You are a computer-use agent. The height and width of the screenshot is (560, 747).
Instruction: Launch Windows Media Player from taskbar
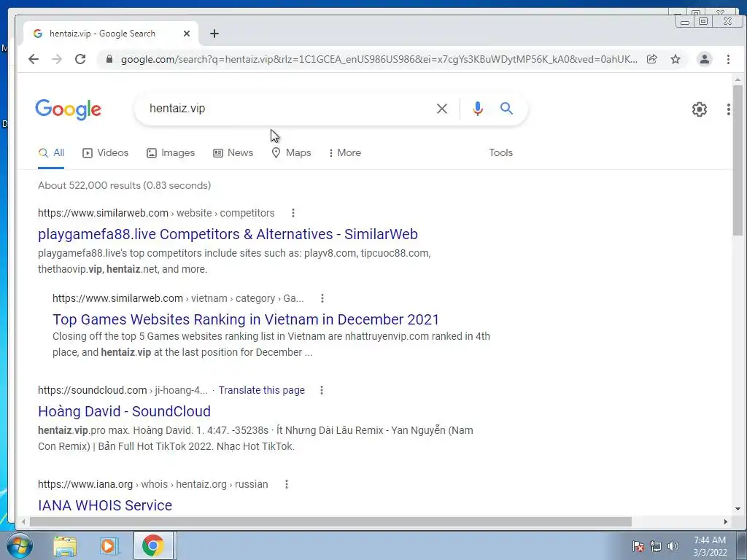109,546
